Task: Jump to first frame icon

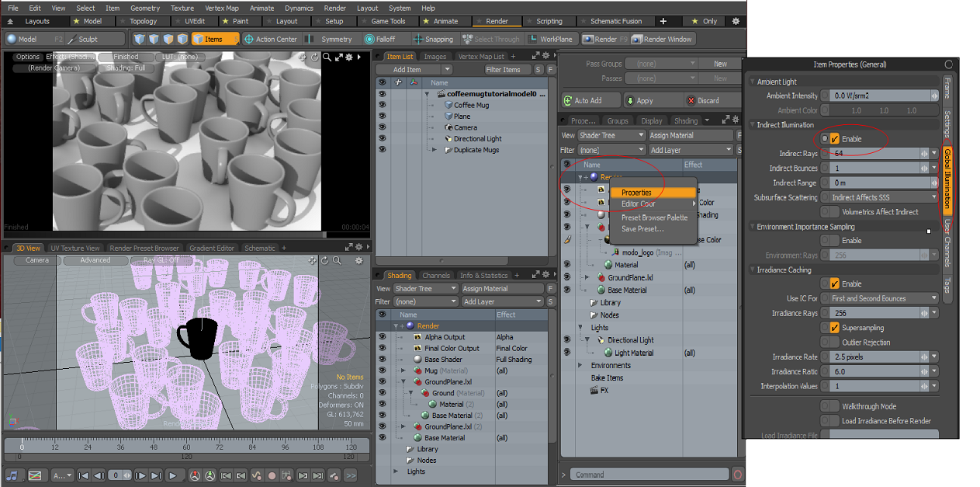Action: pos(82,475)
